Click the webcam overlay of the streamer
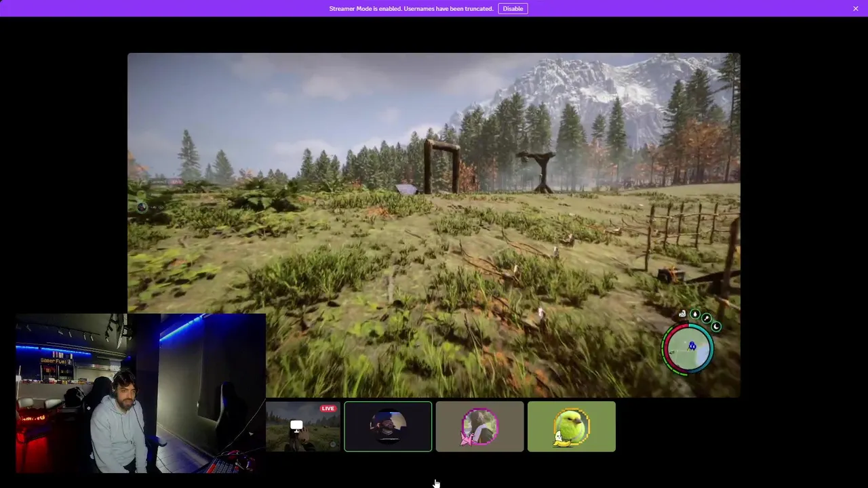This screenshot has width=868, height=488. click(140, 393)
